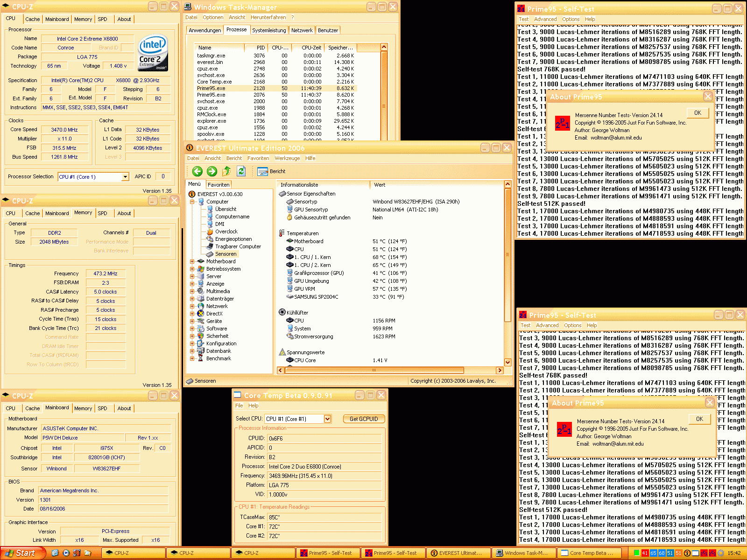Open Herunterfahren menu in Task-Manager
The height and width of the screenshot is (560, 747).
268,17
